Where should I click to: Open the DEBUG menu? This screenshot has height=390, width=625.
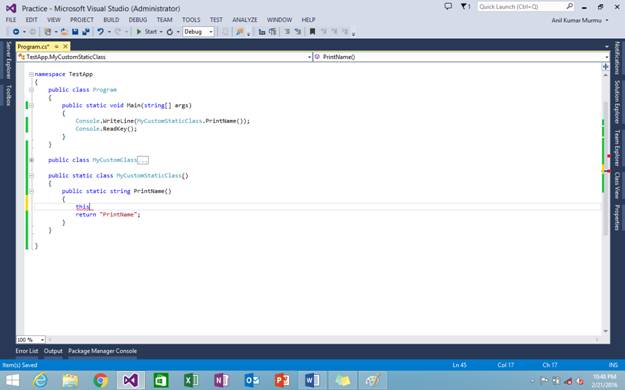tap(138, 20)
